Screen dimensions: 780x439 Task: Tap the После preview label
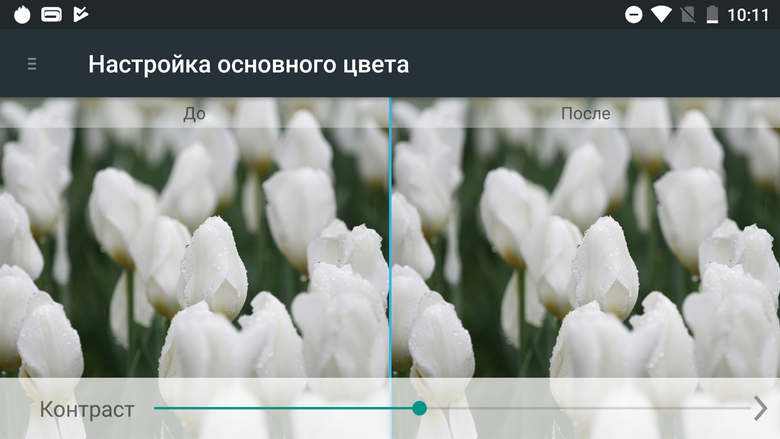coord(585,113)
